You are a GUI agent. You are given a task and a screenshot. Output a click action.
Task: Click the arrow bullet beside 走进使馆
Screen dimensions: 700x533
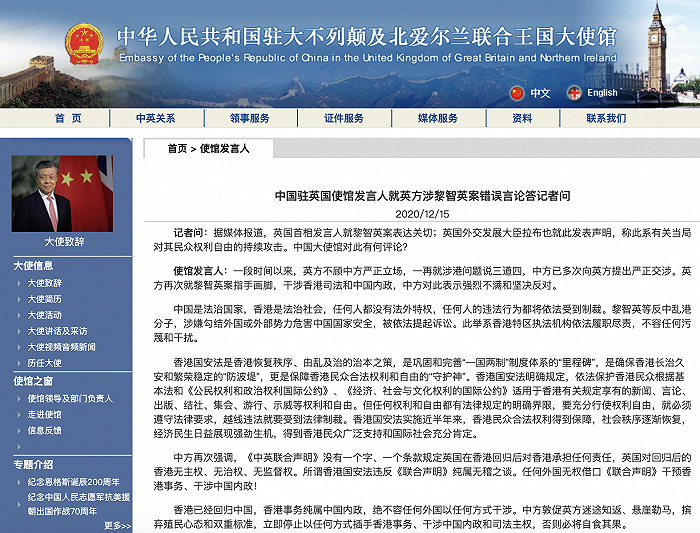click(19, 415)
